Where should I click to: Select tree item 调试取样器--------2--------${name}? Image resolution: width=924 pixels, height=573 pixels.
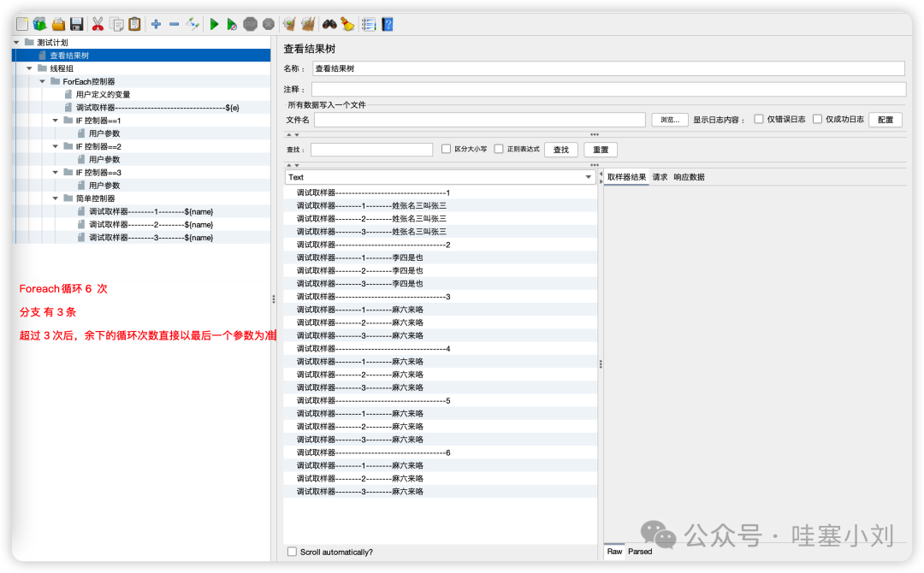tap(151, 224)
